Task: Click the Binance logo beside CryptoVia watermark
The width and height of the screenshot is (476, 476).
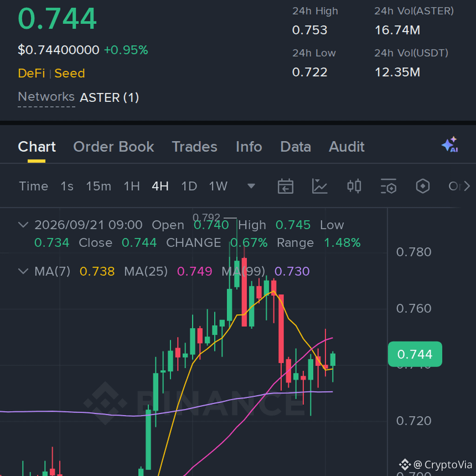Action: coord(404,465)
